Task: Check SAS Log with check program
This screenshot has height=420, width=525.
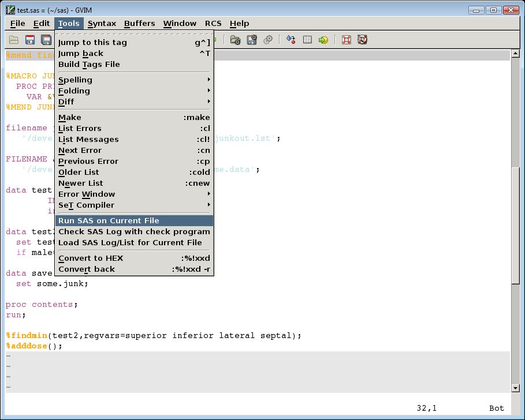Action: (x=134, y=232)
